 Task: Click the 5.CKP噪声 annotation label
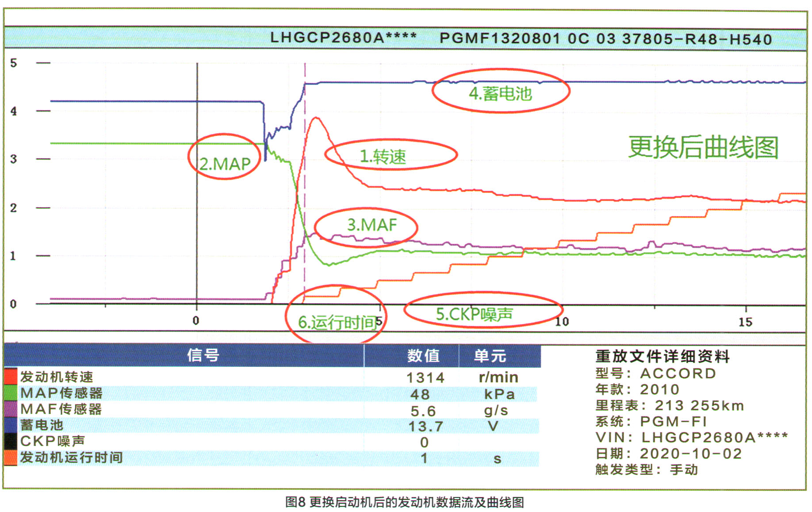point(474,314)
